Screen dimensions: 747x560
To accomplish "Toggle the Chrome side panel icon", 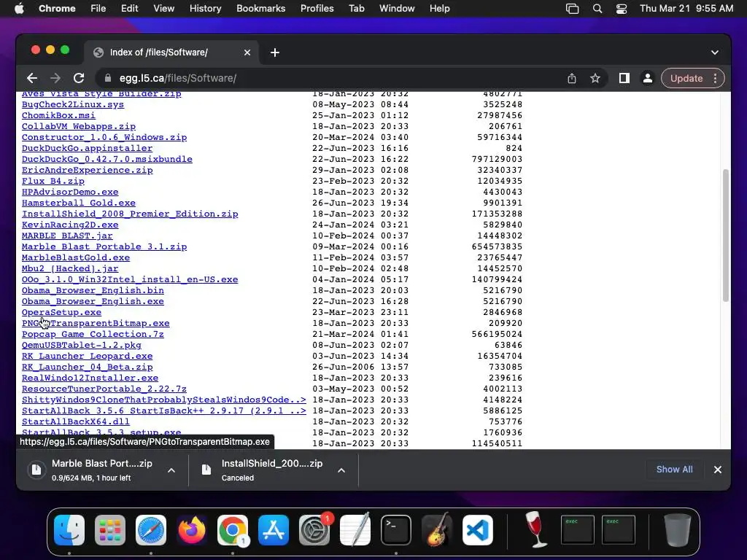I will 624,78.
